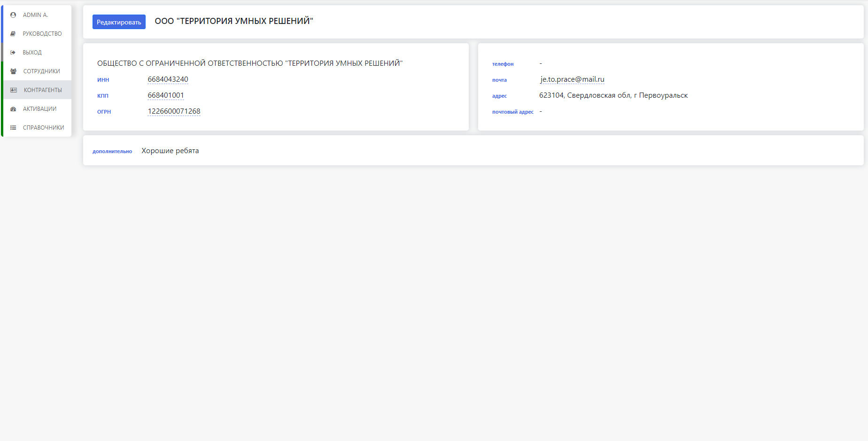
Task: Open the КОНТРАГЕНТЫ section
Action: coord(37,90)
